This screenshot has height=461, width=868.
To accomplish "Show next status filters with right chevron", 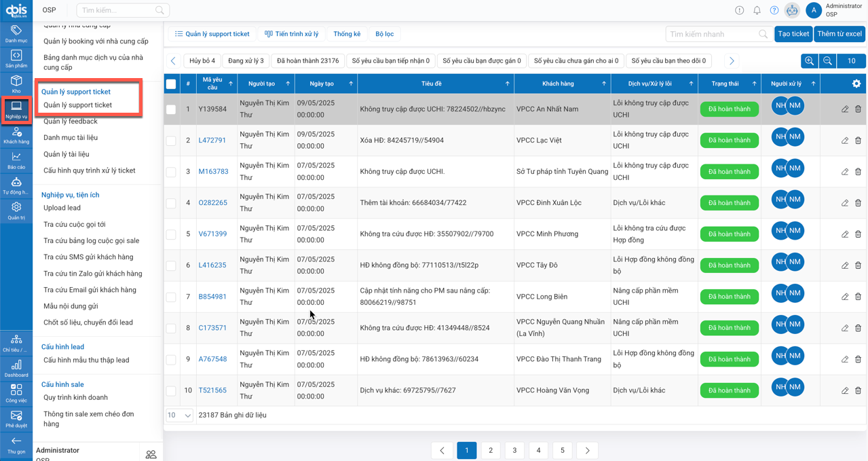I will 732,61.
